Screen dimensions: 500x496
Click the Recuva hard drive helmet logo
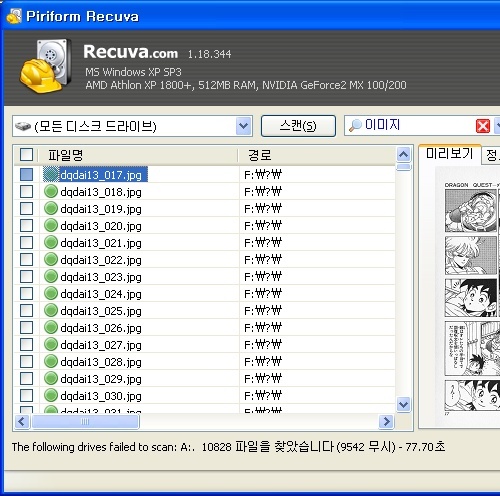pos(45,66)
